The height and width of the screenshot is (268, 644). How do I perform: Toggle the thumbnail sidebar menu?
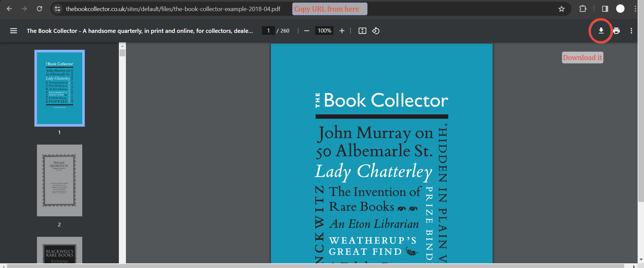click(13, 31)
